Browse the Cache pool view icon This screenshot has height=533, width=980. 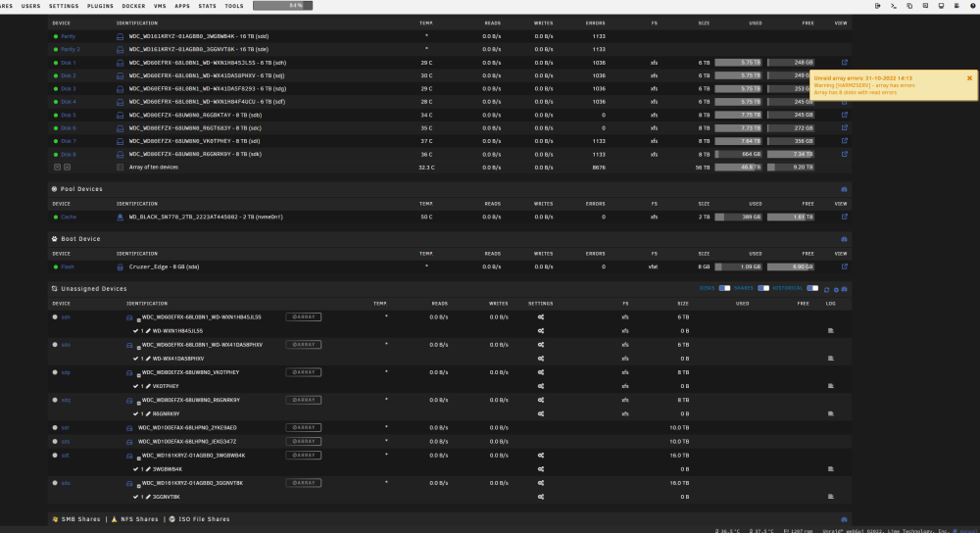pyautogui.click(x=845, y=217)
